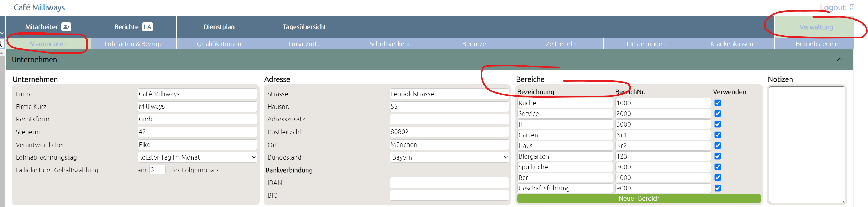Toggle the Verwenden checkbox for Geschäftsführung
This screenshot has height=207, width=868.
tap(718, 188)
